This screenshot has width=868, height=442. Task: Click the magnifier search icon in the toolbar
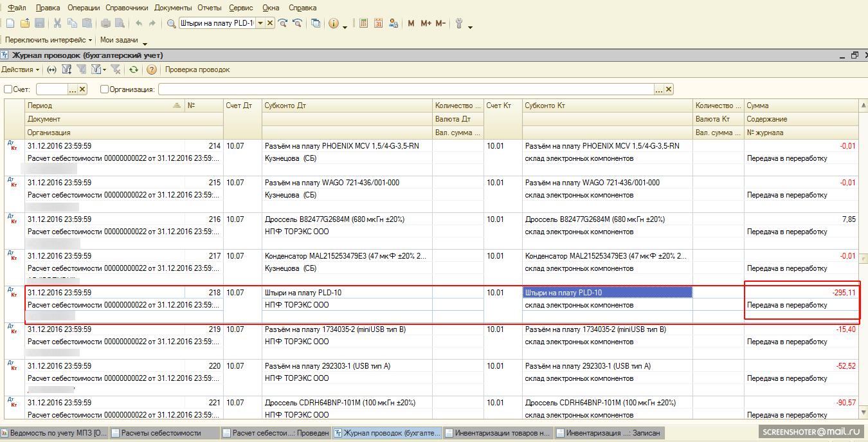point(171,23)
